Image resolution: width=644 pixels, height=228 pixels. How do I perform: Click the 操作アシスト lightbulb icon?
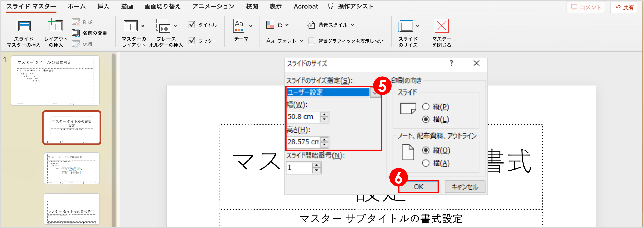(x=331, y=6)
